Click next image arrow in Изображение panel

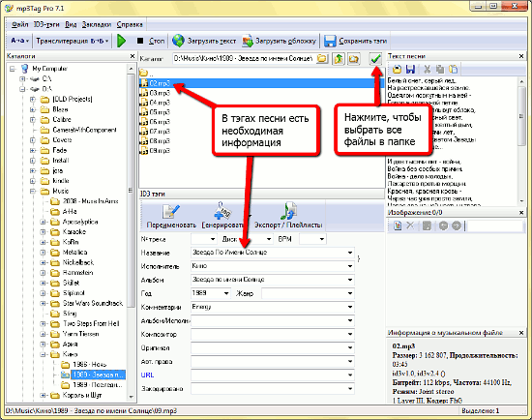(457, 225)
